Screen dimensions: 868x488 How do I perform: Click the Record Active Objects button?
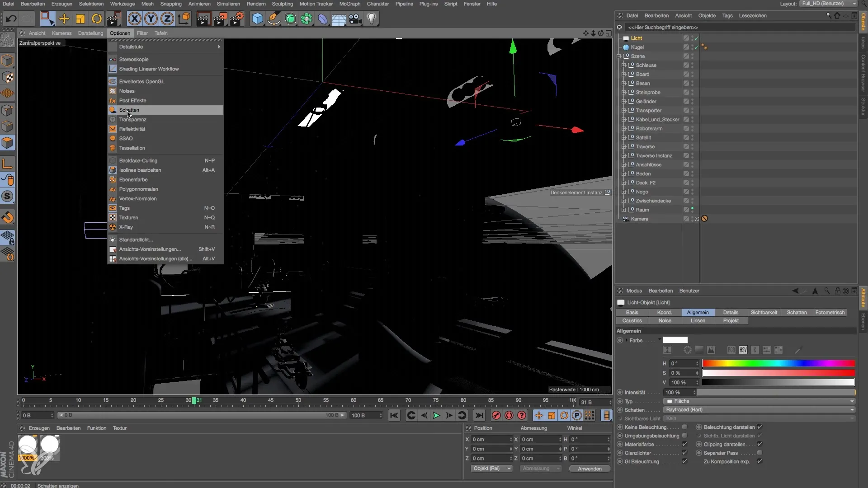point(496,415)
